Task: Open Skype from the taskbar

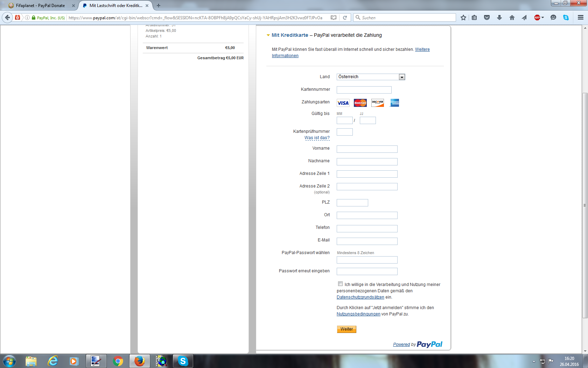Action: (183, 361)
